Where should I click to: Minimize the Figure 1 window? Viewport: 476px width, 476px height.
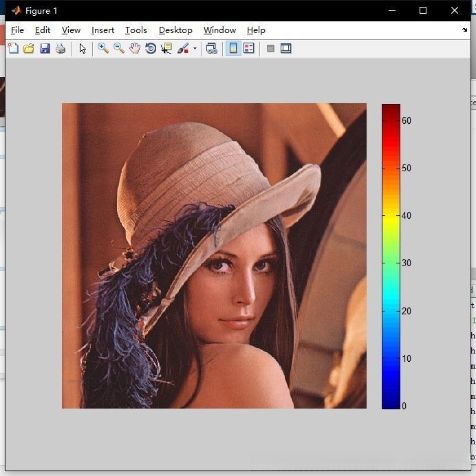(392, 10)
